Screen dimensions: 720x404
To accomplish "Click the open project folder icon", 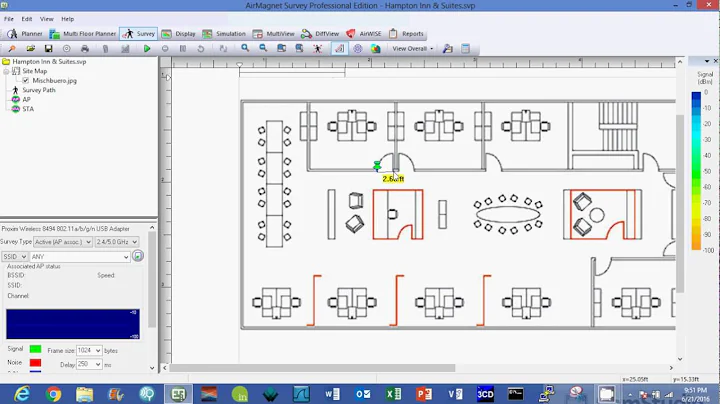I will [x=30, y=48].
